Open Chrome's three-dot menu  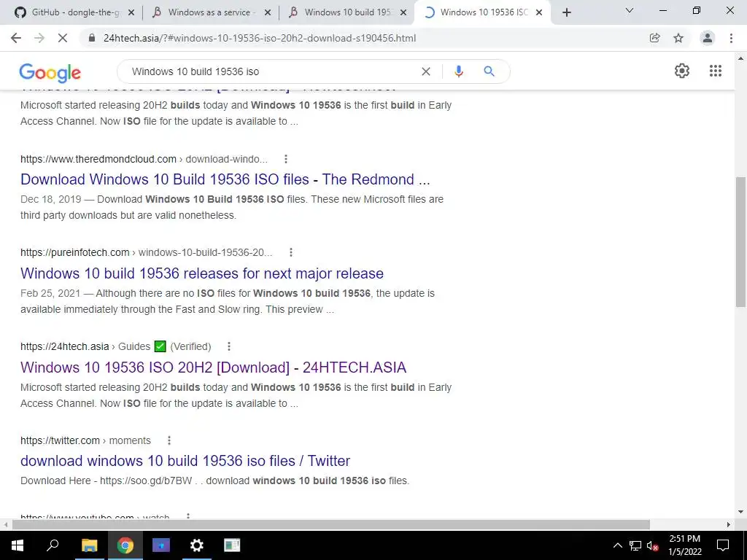pos(731,38)
